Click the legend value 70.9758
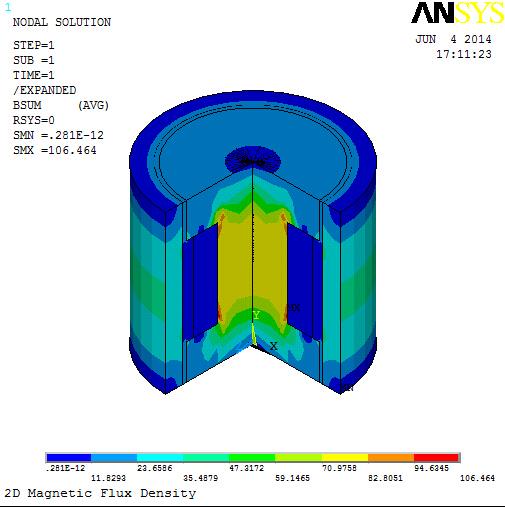The image size is (505, 507). pyautogui.click(x=339, y=468)
